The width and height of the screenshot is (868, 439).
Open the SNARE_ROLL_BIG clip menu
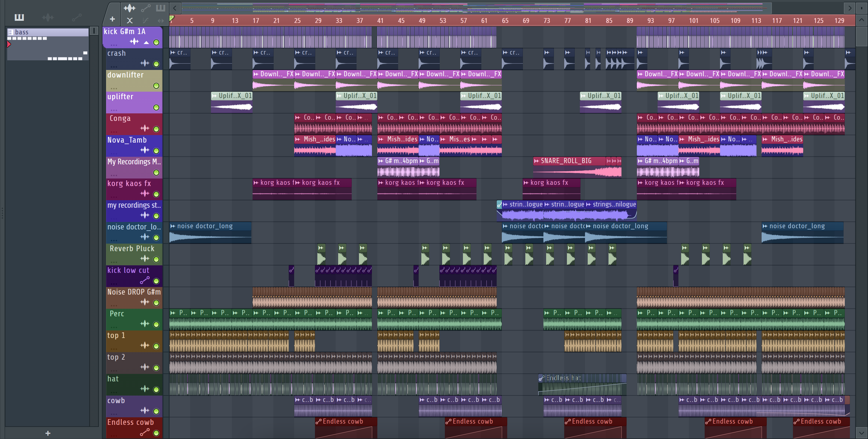[x=536, y=161]
